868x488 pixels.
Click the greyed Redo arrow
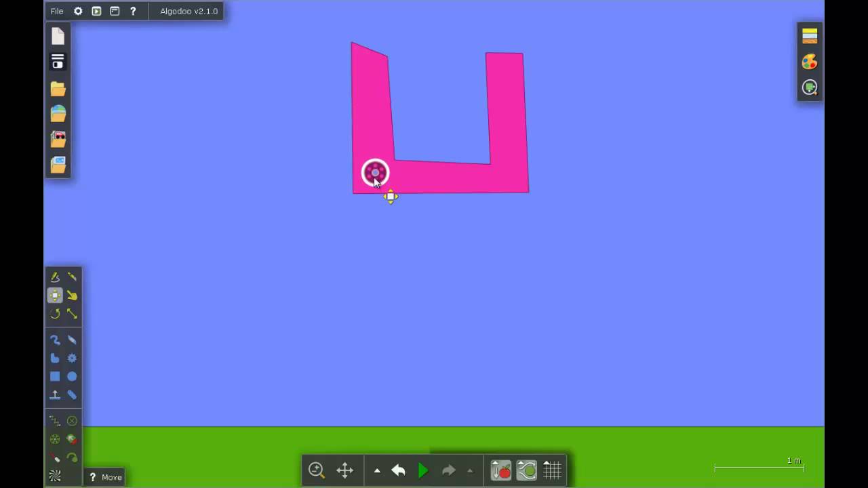tap(448, 470)
